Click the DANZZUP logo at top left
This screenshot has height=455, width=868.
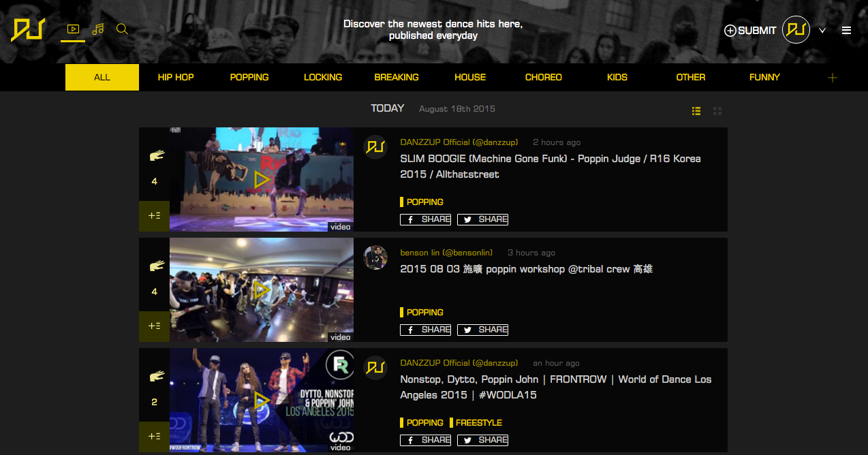tap(28, 29)
